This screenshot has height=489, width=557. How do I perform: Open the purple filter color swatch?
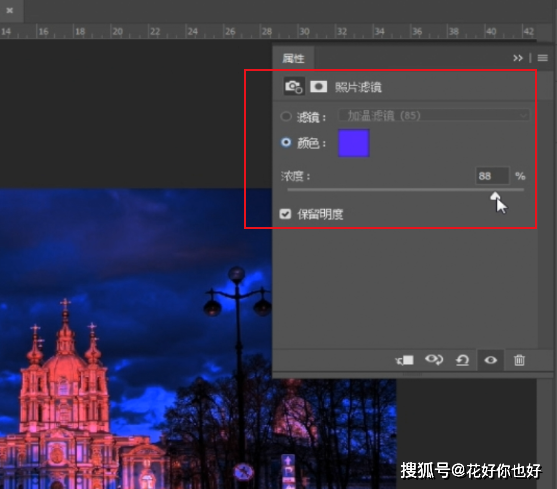pos(353,143)
